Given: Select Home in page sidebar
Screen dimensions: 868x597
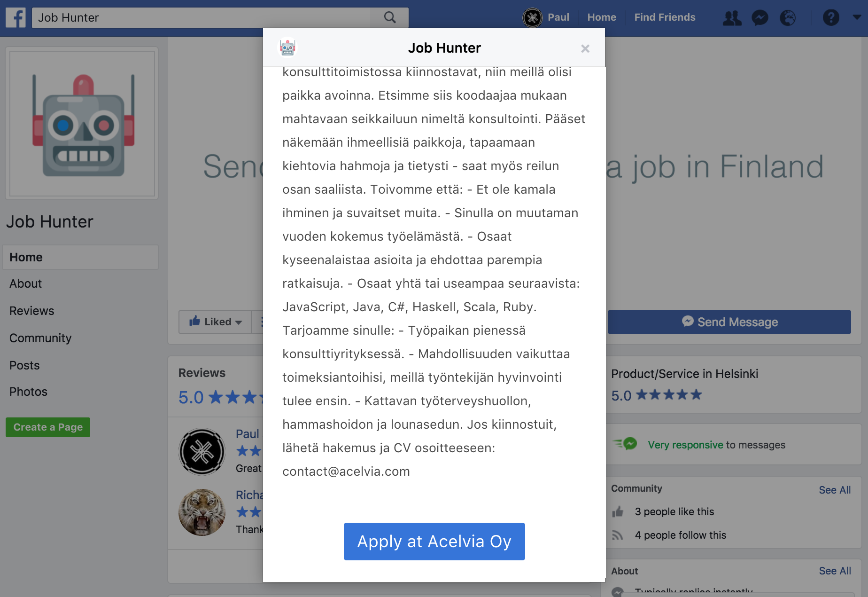Looking at the screenshot, I should [80, 257].
